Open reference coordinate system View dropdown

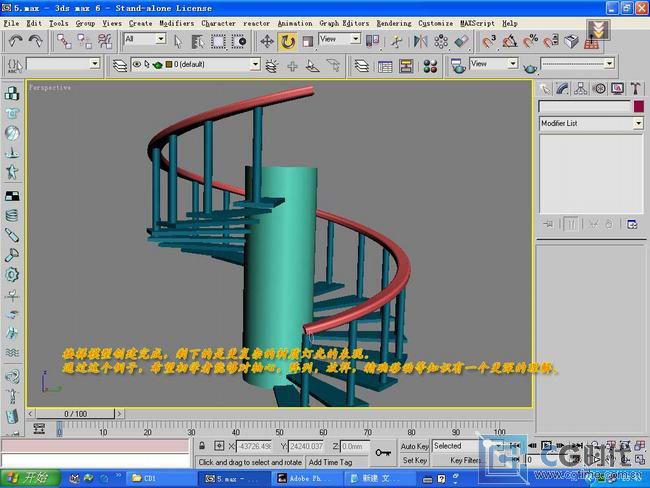click(340, 39)
